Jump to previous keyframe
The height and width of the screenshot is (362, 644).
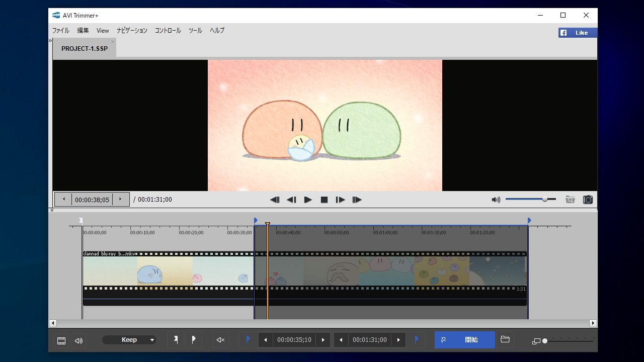point(275,200)
